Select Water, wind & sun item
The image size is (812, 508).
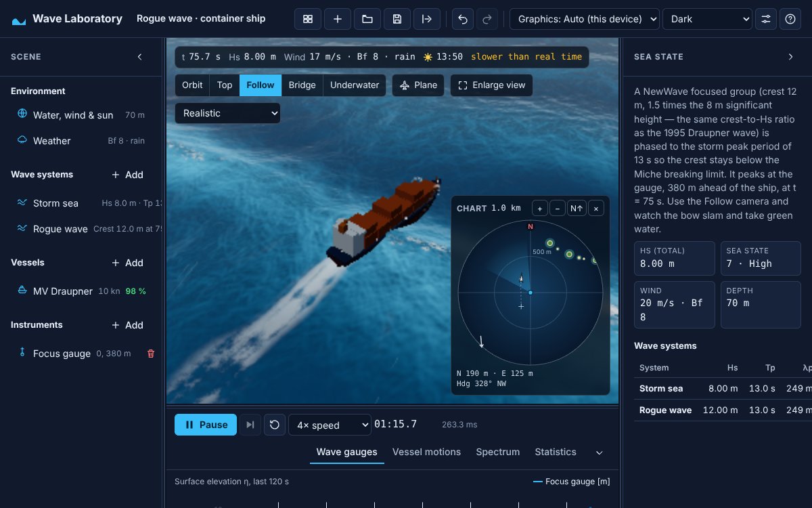tap(81, 115)
